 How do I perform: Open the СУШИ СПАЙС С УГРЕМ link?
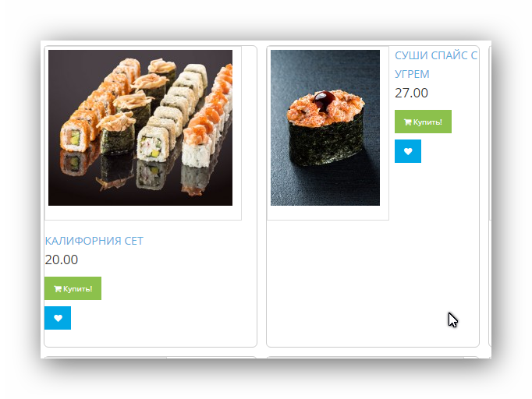click(436, 65)
